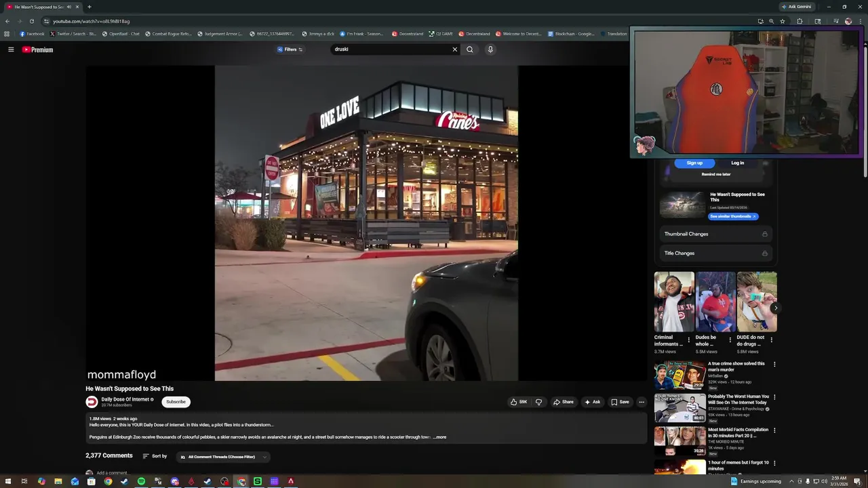Click the Sign up button in sidebar

(x=694, y=163)
